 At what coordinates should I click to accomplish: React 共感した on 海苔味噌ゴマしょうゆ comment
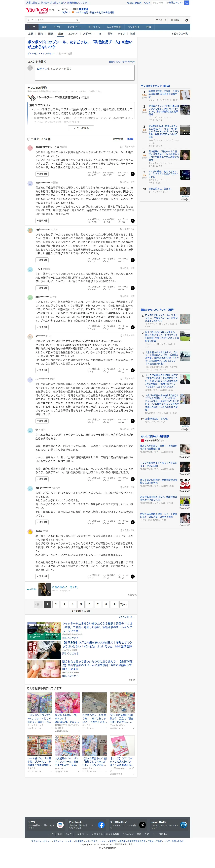[x=94, y=174]
